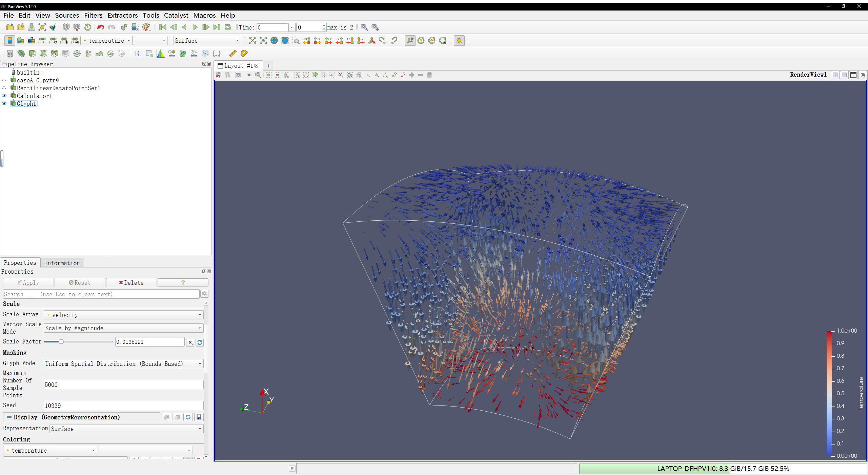
Task: Click the Undo arrow icon
Action: coord(100,27)
